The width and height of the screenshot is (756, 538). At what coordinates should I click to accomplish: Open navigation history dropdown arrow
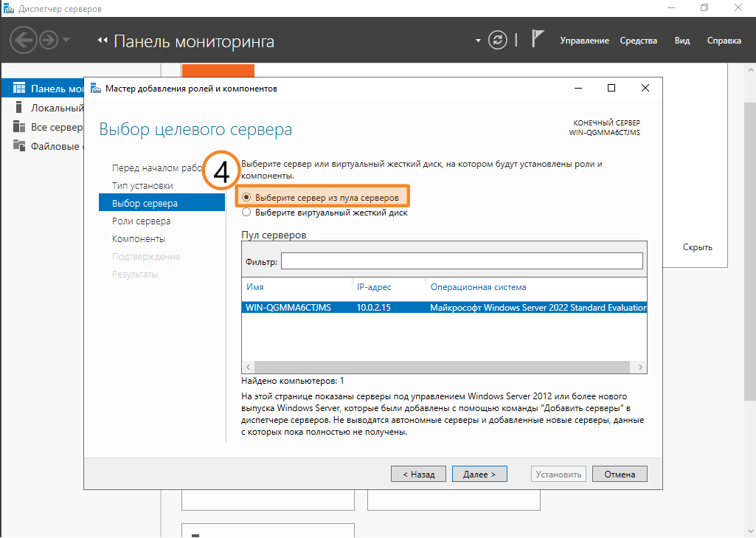pyautogui.click(x=66, y=40)
